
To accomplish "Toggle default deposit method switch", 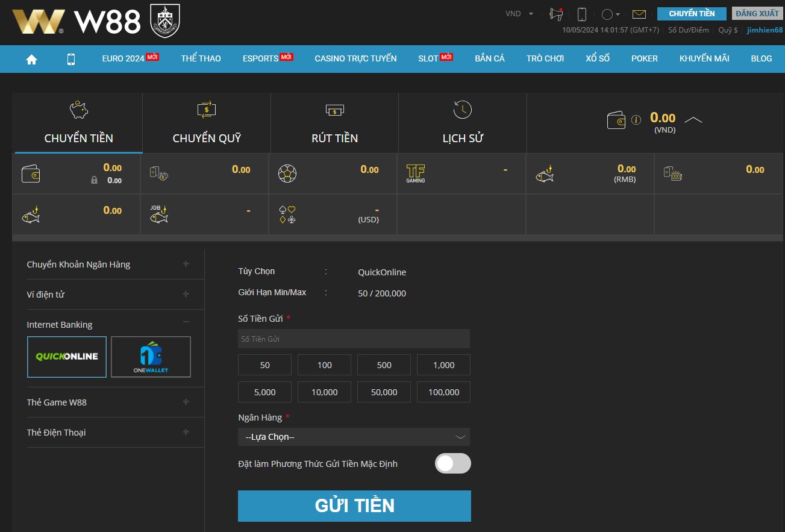I will (453, 463).
